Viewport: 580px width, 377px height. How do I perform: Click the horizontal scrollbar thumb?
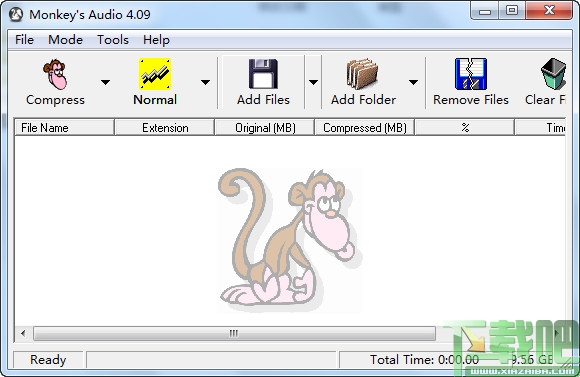234,333
